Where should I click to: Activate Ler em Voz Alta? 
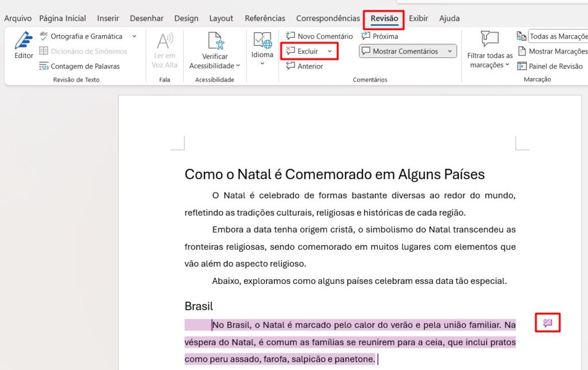click(x=164, y=49)
